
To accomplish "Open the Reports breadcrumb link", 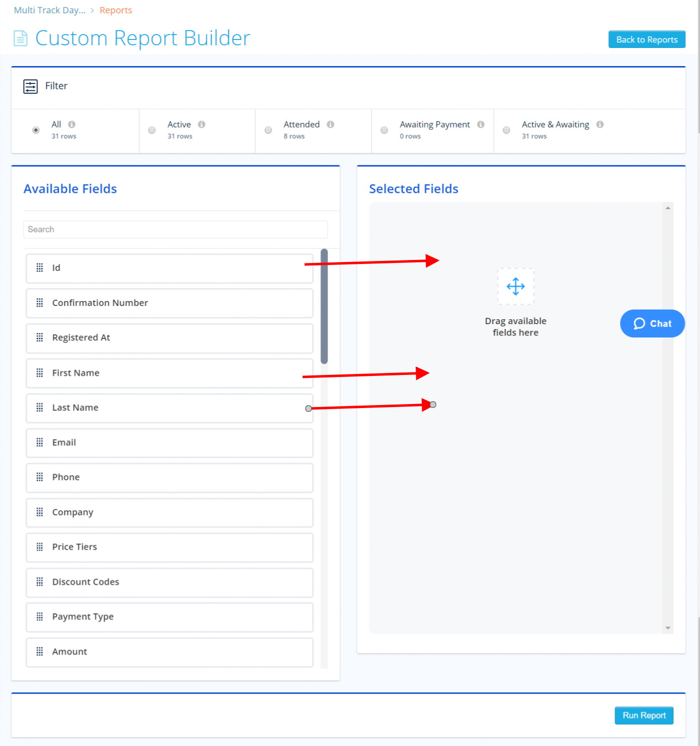I will [116, 10].
